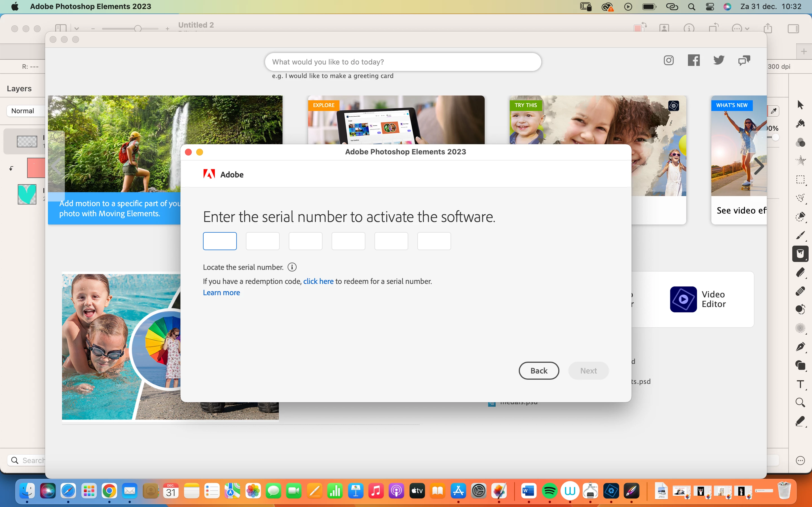Click the info icon beside Locate serial number
This screenshot has width=812, height=507.
coord(292,267)
